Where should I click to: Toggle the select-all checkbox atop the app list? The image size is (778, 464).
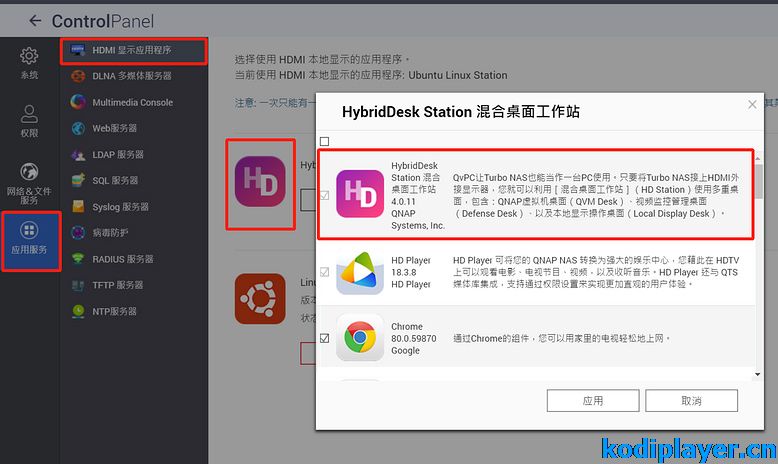(x=324, y=141)
